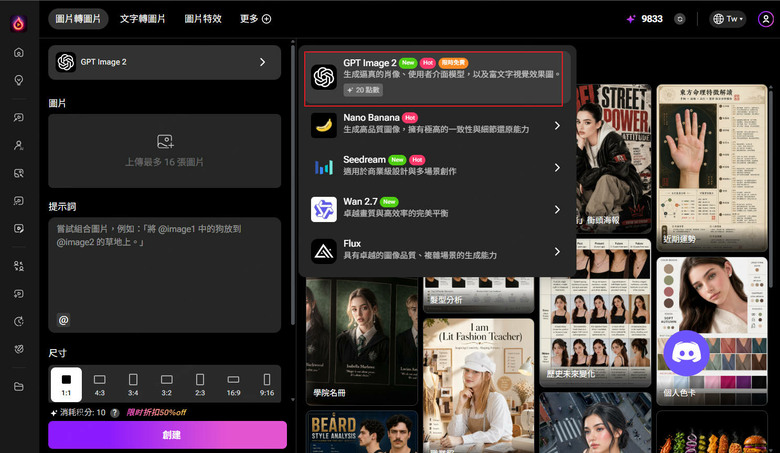The image size is (780, 453).
Task: Open the Beard Style Analysis thumbnail
Action: click(x=362, y=432)
